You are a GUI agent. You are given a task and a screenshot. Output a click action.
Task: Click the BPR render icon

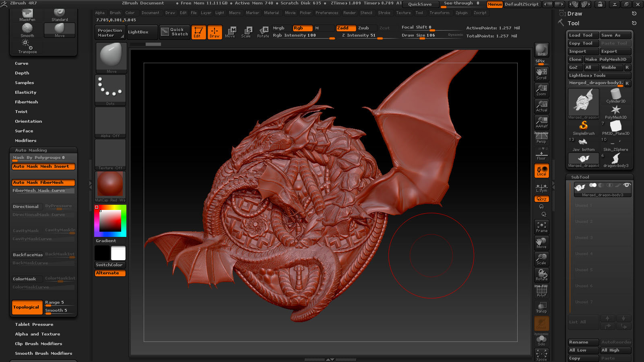point(541,50)
